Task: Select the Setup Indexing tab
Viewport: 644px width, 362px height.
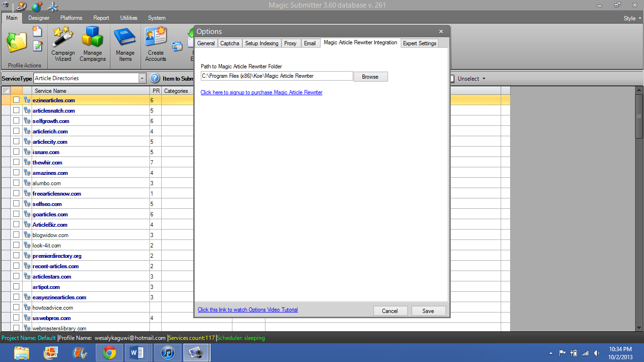Action: click(262, 43)
